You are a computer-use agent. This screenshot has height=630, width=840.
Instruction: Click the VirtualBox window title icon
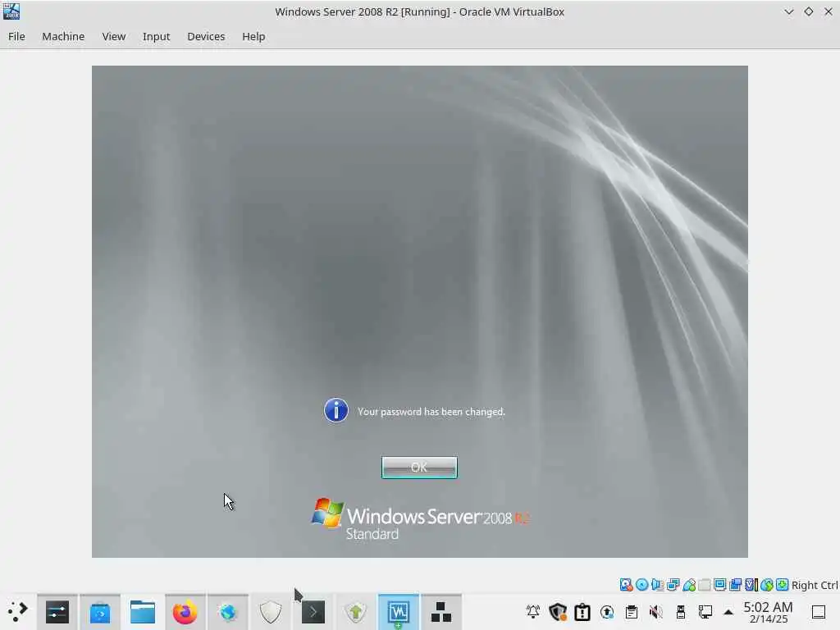(x=11, y=11)
